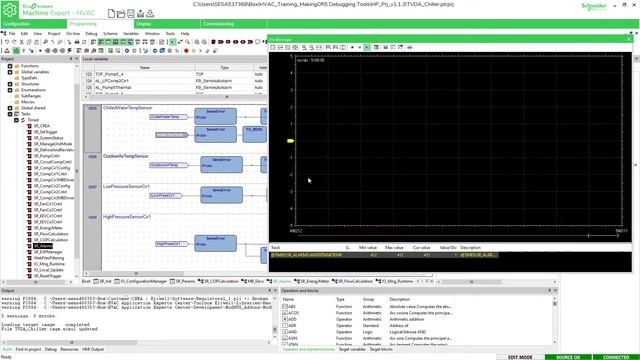The height and width of the screenshot is (360, 640).
Task: Open the Variables menu
Action: coord(131,33)
